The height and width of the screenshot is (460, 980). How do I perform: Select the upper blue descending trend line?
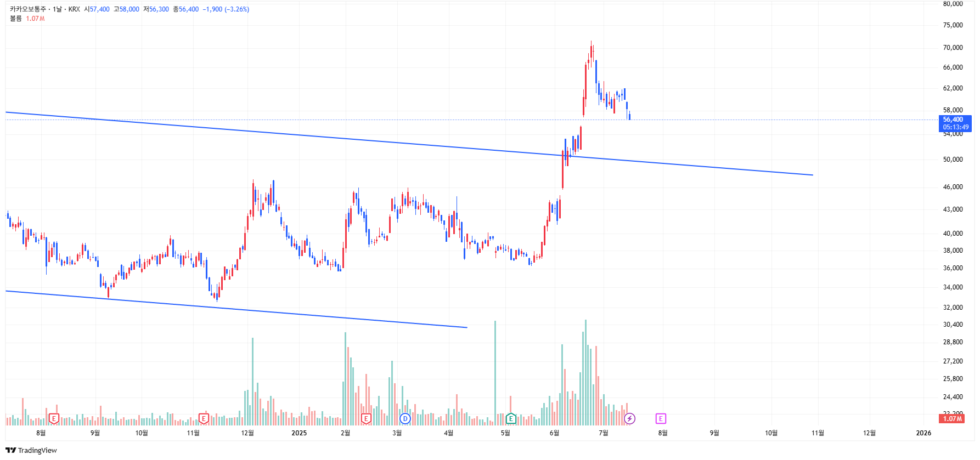[x=409, y=144]
